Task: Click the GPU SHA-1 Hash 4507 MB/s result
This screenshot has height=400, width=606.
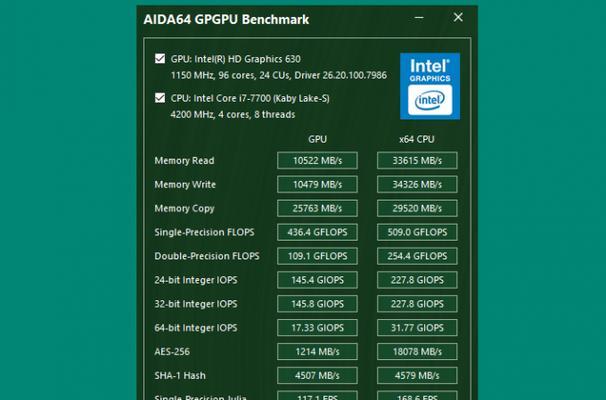Action: (317, 376)
